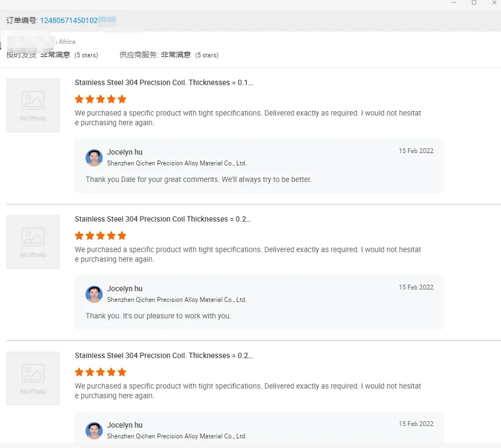Open the second review's No Photo placeholder
Image resolution: width=501 pixels, height=448 pixels.
(33, 242)
